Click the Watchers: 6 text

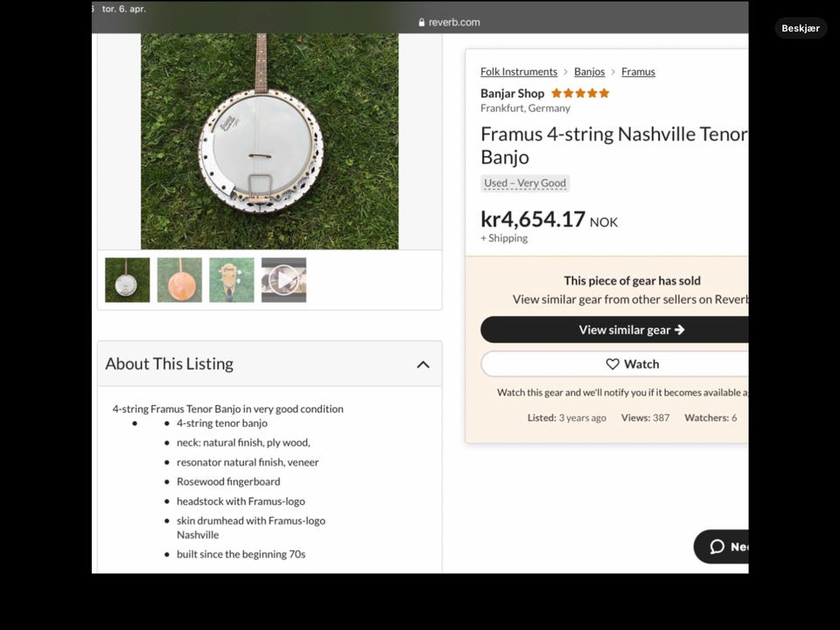click(710, 418)
